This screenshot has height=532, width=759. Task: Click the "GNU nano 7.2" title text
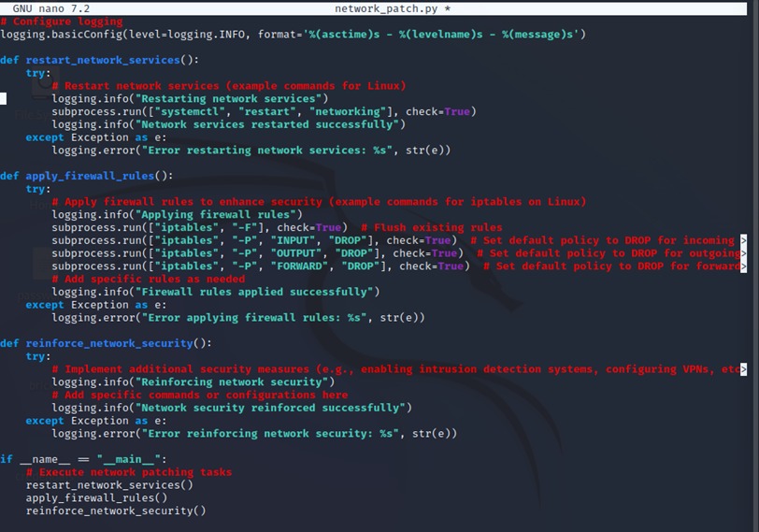click(51, 8)
